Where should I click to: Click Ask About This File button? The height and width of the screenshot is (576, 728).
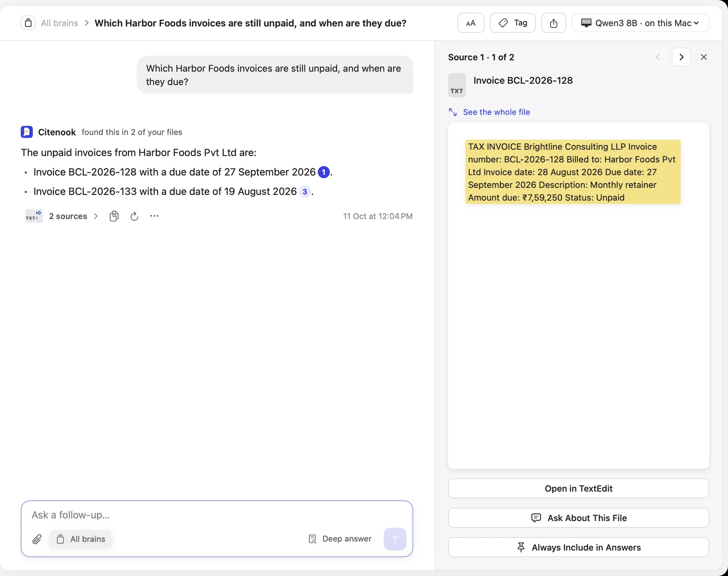pos(578,518)
